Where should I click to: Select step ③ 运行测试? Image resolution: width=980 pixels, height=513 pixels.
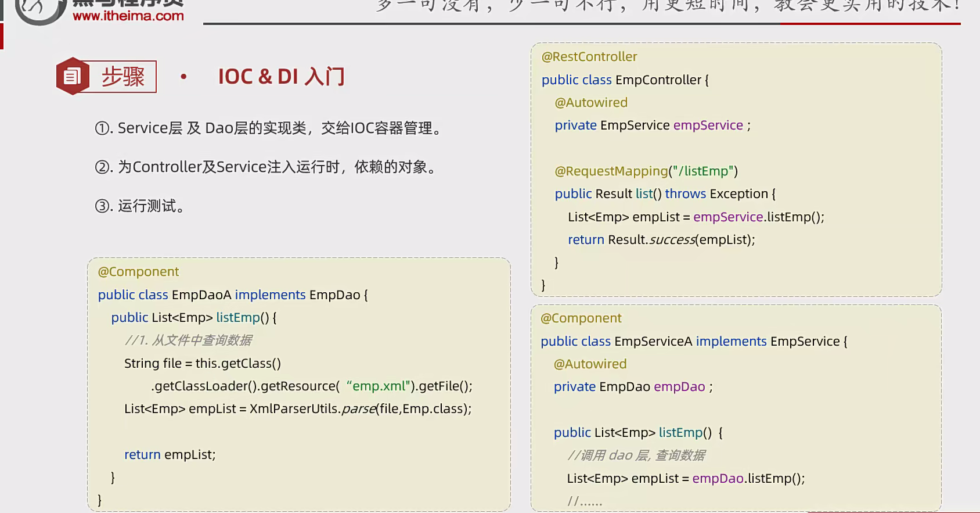coord(140,206)
